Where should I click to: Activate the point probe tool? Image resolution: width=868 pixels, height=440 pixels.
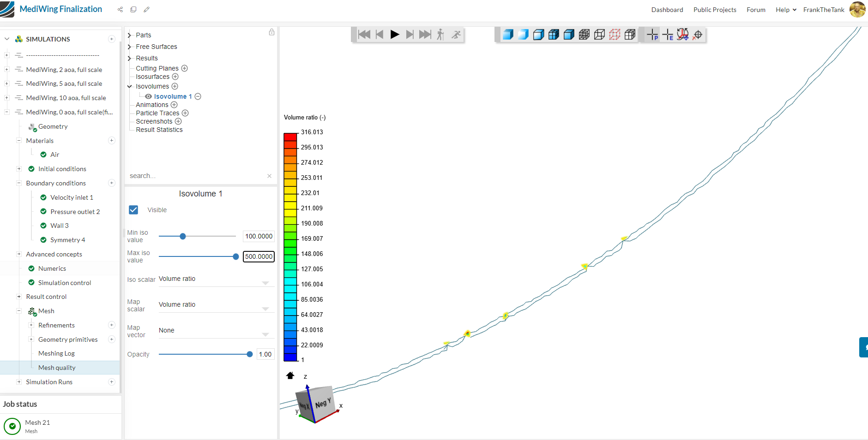653,34
